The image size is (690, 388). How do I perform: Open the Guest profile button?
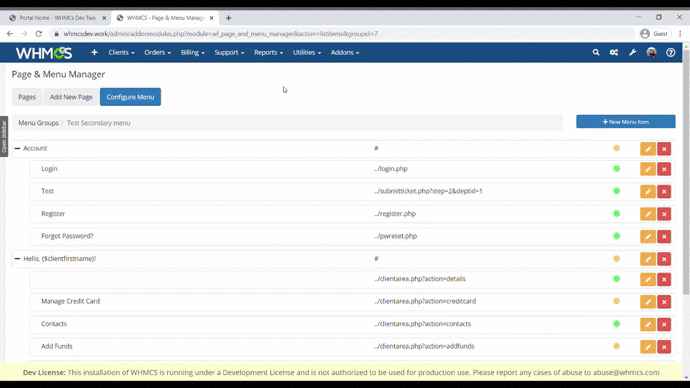pyautogui.click(x=654, y=33)
